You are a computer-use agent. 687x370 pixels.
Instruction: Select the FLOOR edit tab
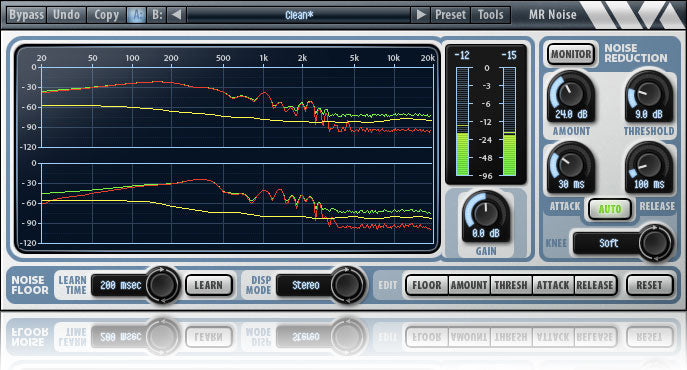(x=427, y=285)
